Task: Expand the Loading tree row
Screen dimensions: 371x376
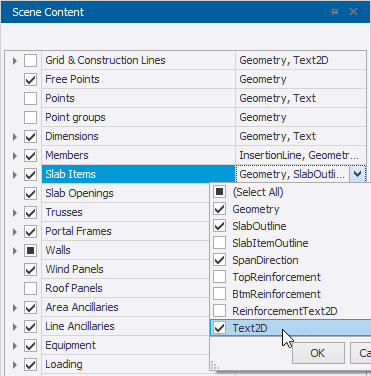Action: [x=15, y=365]
